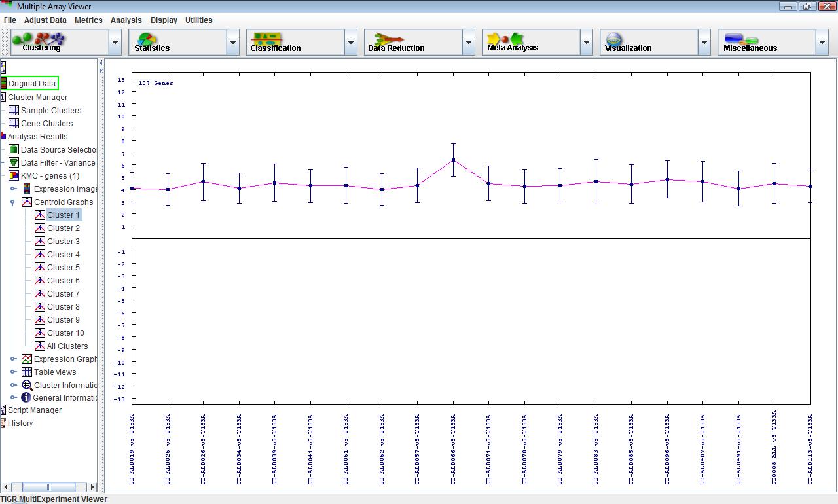
Task: Open the Visualization dropdown arrow
Action: (x=704, y=43)
